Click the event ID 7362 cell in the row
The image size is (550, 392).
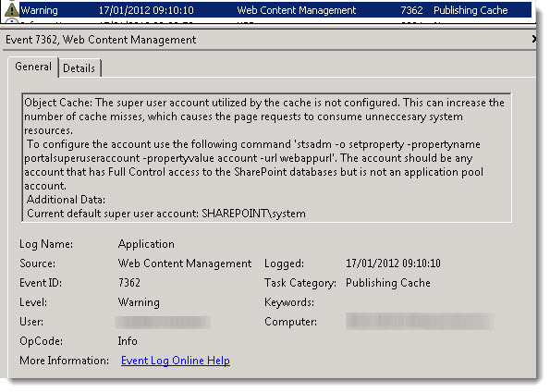411,10
